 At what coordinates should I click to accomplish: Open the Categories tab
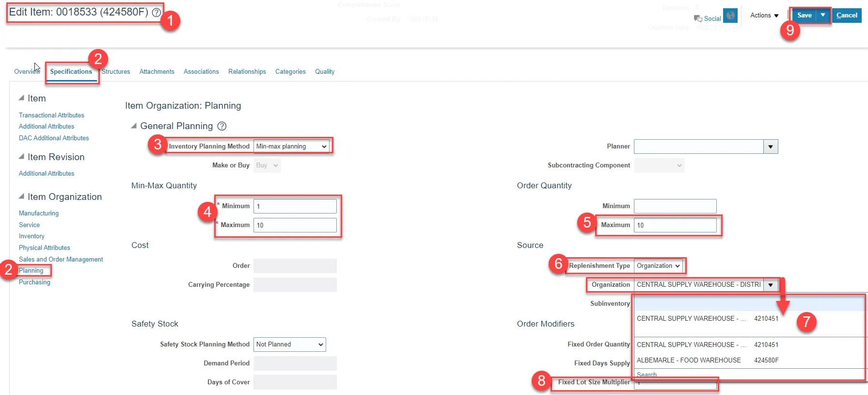290,72
